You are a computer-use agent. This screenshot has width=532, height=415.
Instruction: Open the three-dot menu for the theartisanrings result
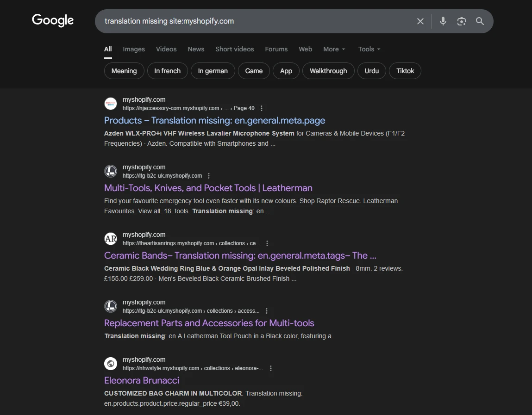click(267, 243)
